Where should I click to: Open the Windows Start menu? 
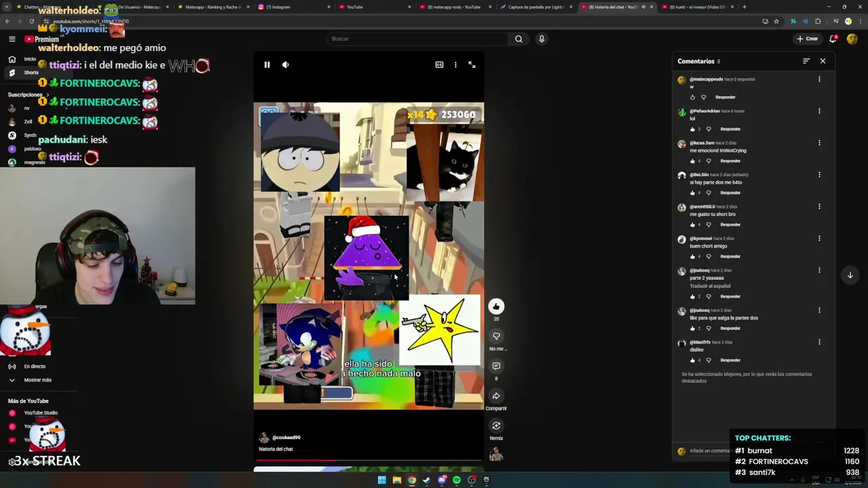(382, 480)
